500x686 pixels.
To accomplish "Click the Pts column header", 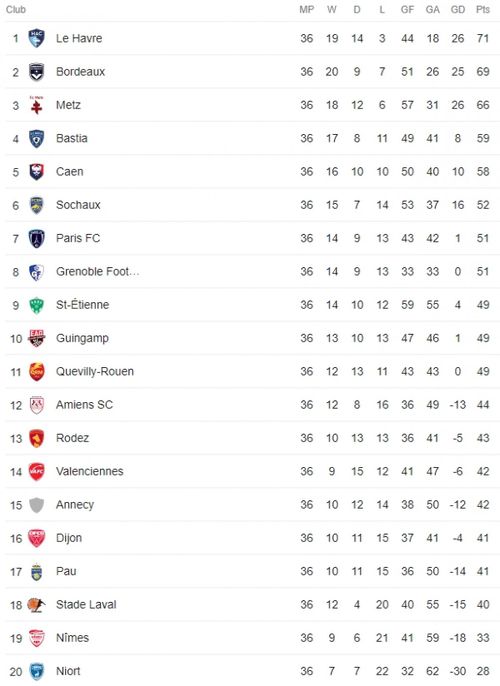I will click(x=483, y=10).
